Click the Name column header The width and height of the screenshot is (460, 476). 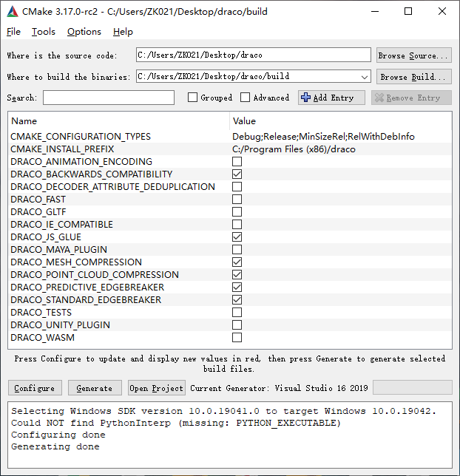click(24, 120)
